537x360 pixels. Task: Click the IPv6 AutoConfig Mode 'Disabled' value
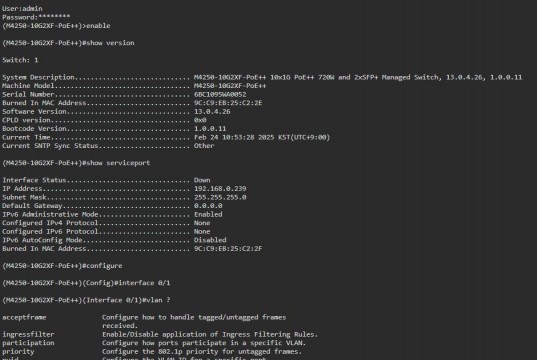click(210, 240)
